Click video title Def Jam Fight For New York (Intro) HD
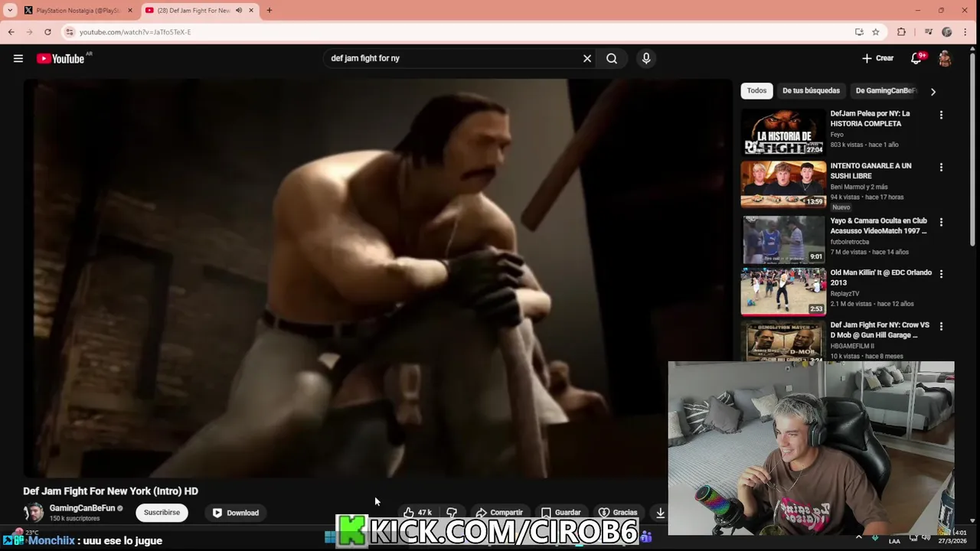The image size is (980, 551). coord(110,491)
